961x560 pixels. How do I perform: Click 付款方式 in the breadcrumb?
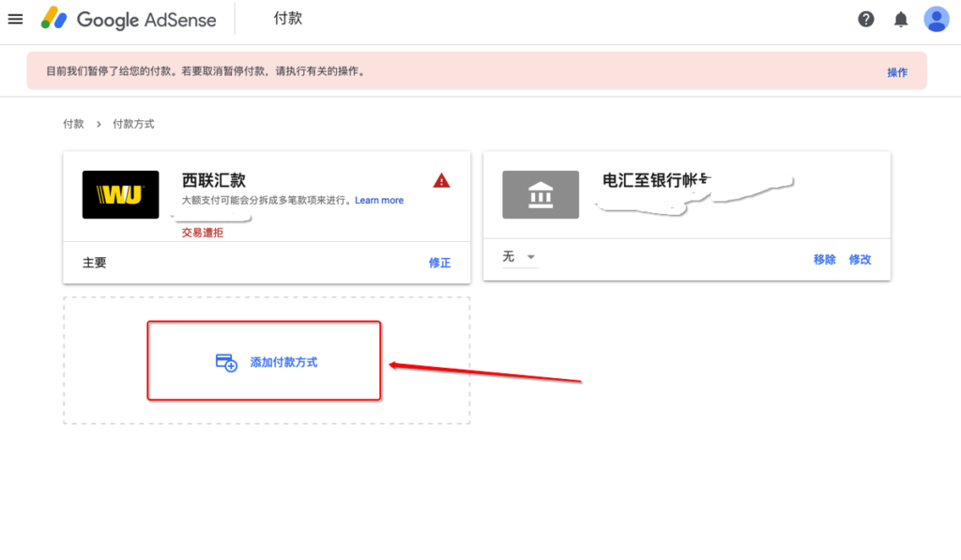pos(133,124)
